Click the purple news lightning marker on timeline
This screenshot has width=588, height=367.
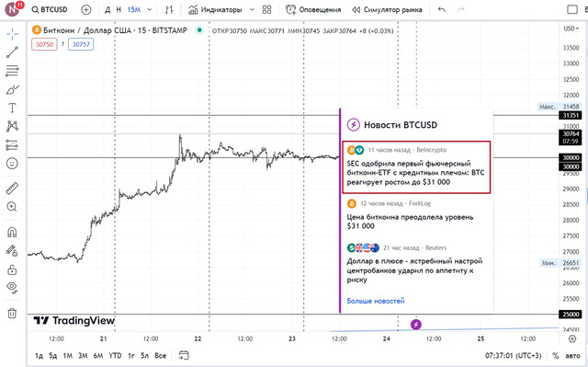click(x=416, y=324)
